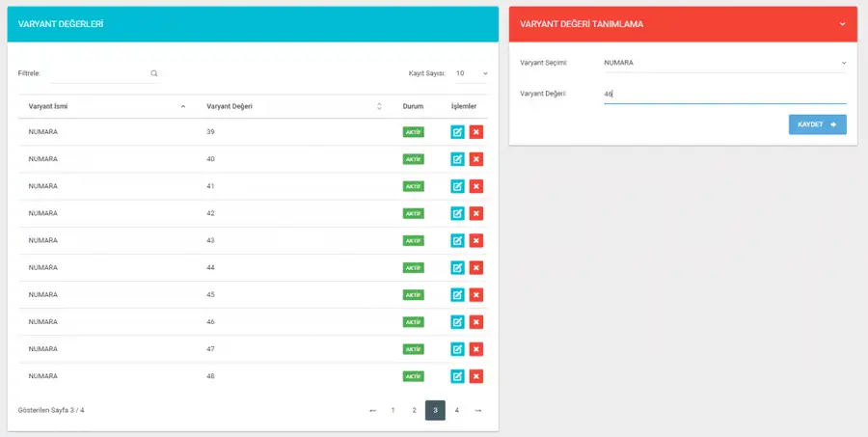This screenshot has height=437, width=868.
Task: Click the Varyant Seçimi label
Action: (x=544, y=63)
